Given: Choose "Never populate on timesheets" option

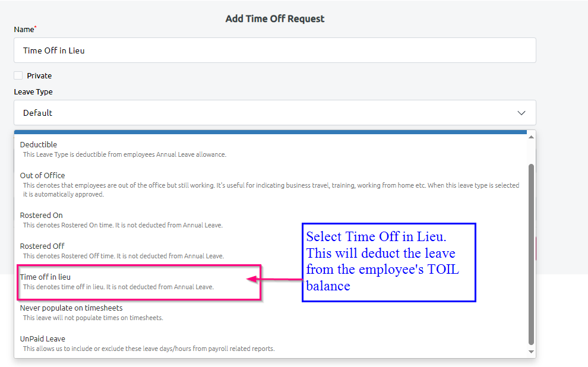Looking at the screenshot, I should click(71, 308).
